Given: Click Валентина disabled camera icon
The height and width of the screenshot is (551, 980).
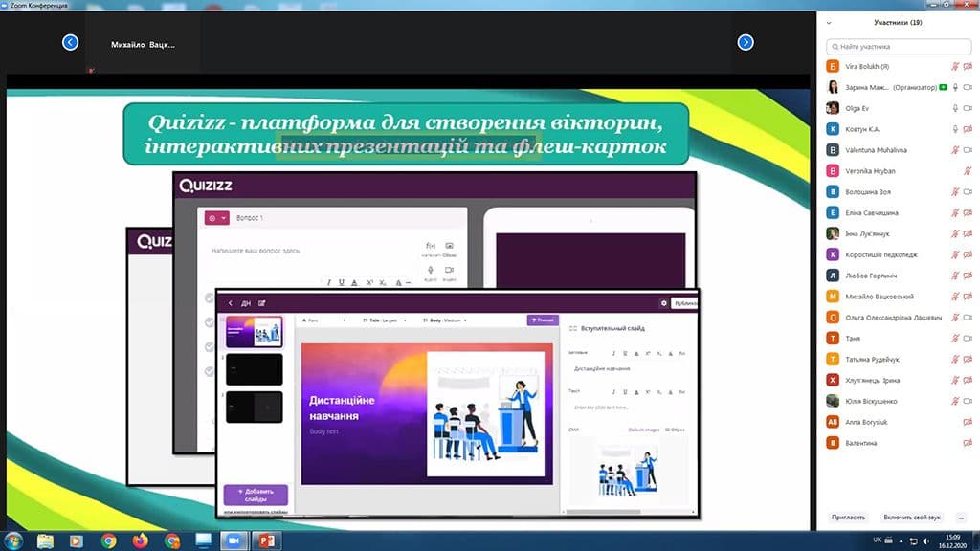Looking at the screenshot, I should 968,443.
